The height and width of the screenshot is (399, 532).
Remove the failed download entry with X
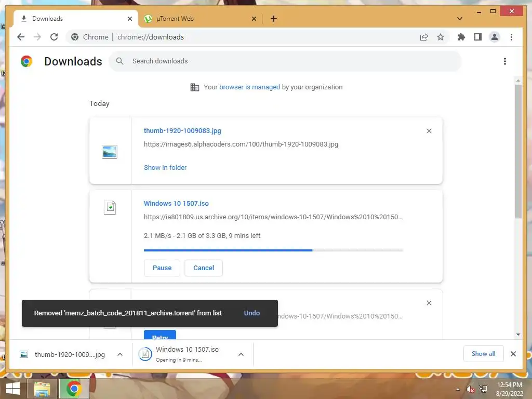(429, 303)
